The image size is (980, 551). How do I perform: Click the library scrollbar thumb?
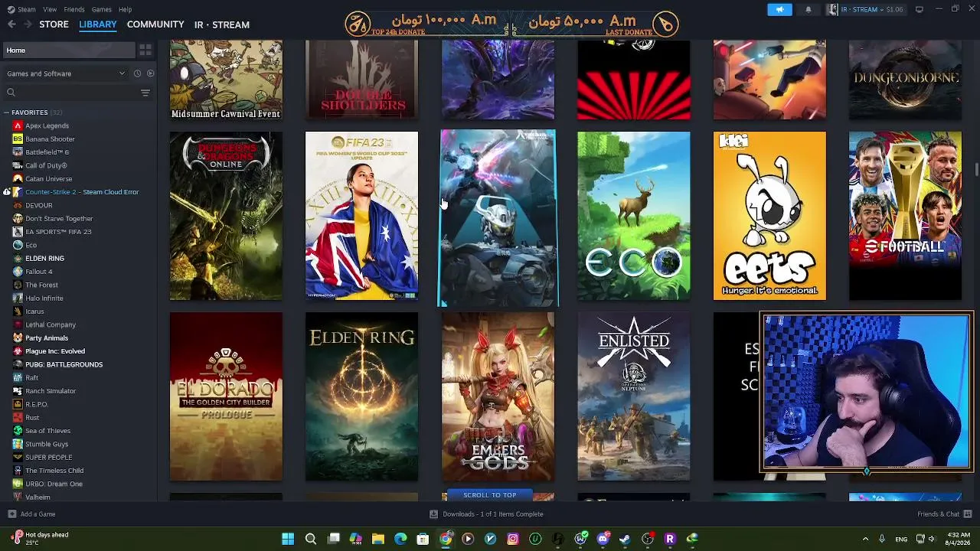pyautogui.click(x=976, y=169)
